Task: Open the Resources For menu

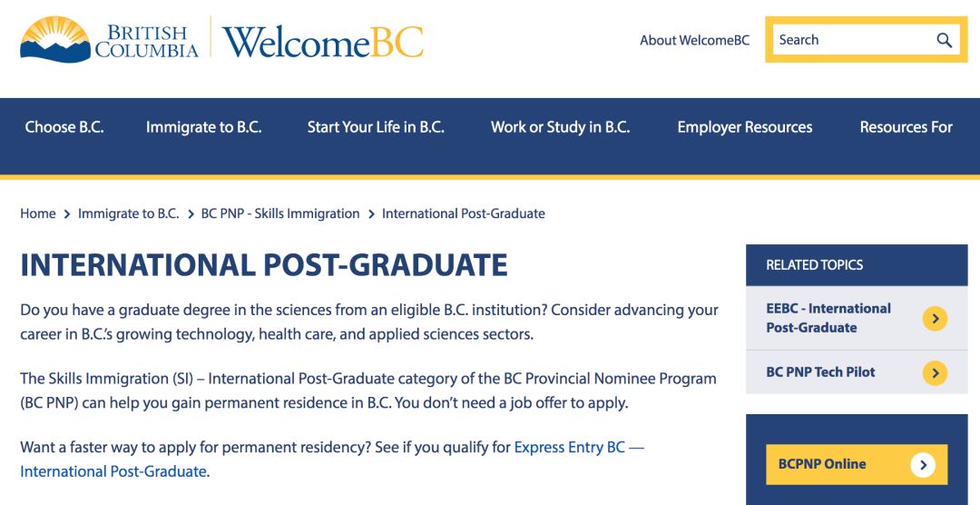Action: [906, 127]
